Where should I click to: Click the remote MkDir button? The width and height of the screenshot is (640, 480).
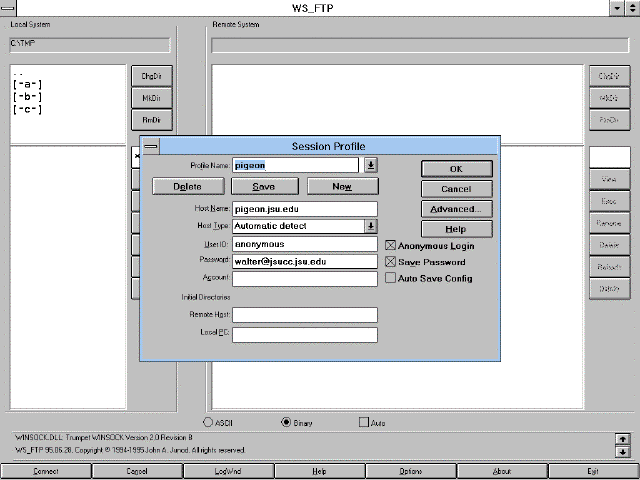pos(609,98)
